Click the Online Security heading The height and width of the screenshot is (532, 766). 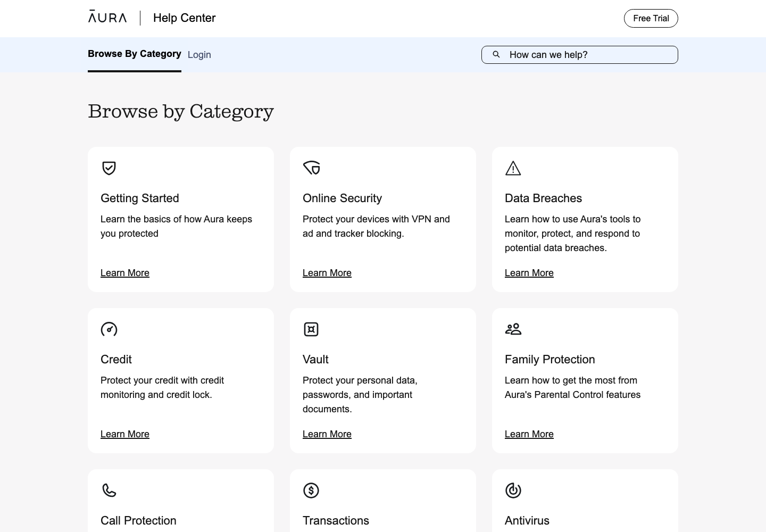pyautogui.click(x=343, y=198)
